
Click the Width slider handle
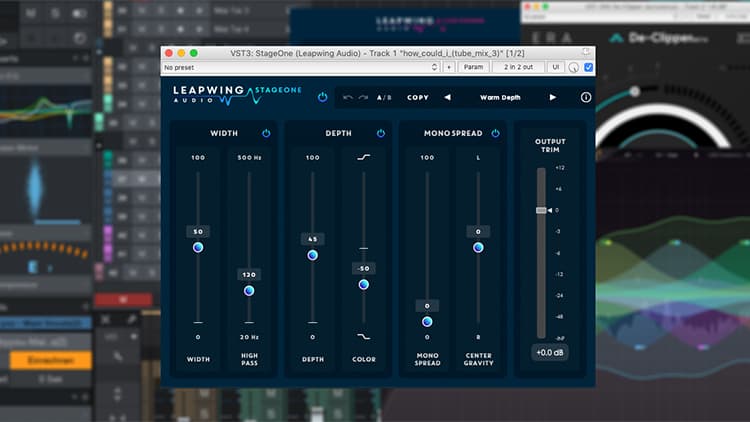pos(198,247)
